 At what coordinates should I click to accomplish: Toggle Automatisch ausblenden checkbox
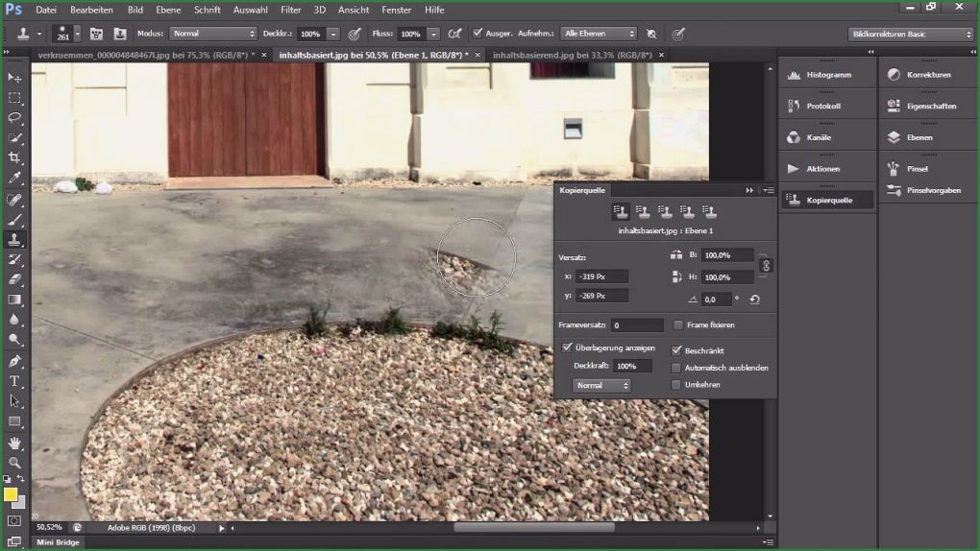point(676,368)
